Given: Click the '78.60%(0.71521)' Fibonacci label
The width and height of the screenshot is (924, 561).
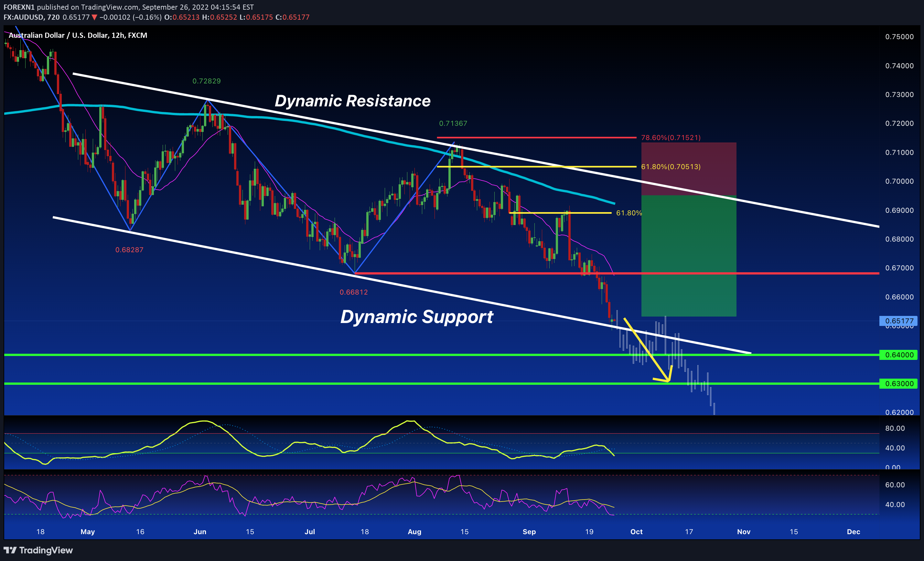Looking at the screenshot, I should click(671, 138).
